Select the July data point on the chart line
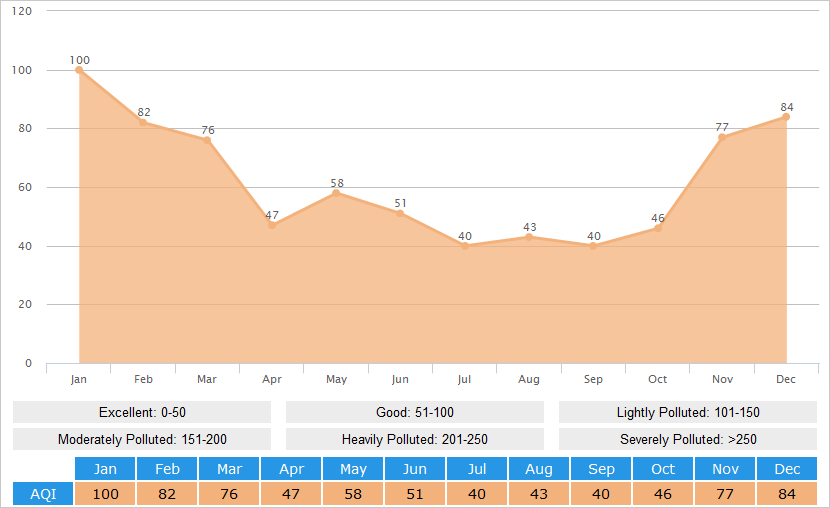The image size is (830, 508). pos(465,246)
